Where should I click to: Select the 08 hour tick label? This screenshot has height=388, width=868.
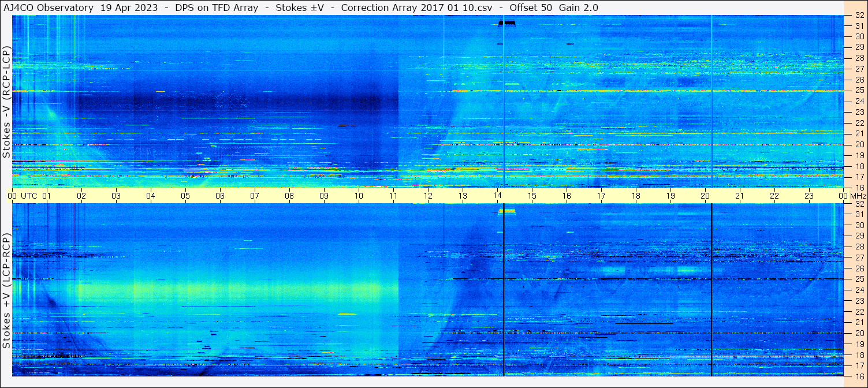pos(289,196)
